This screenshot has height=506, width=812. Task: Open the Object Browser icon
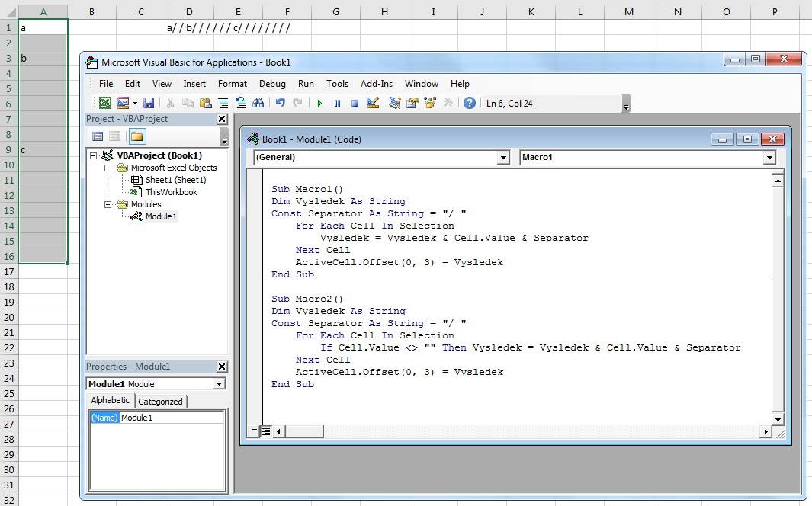point(430,103)
